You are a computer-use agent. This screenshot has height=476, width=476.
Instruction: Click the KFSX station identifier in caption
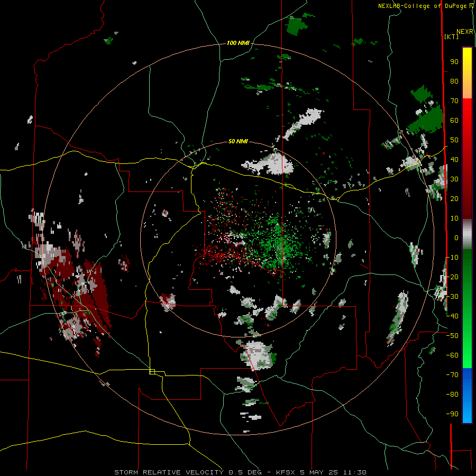[286, 472]
